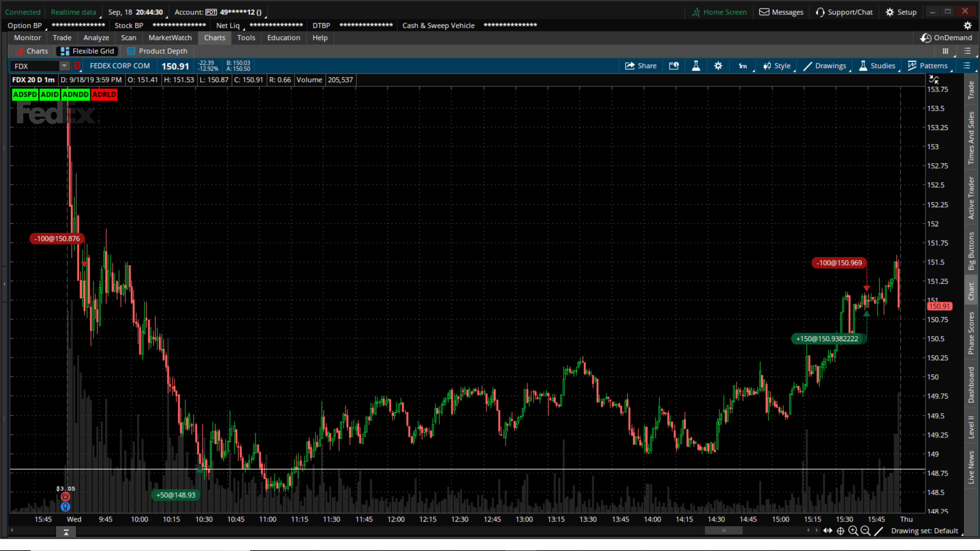980x551 pixels.
Task: Click the chart grid layout icon
Action: [945, 51]
